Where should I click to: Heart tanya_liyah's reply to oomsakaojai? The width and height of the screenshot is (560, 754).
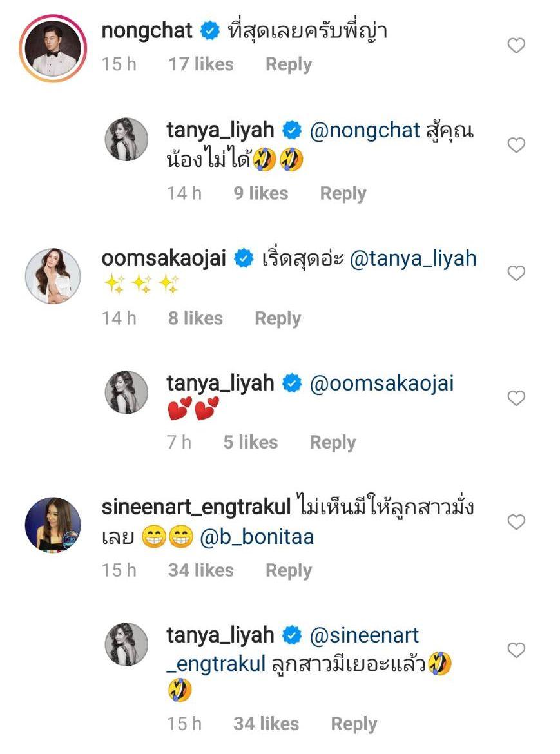pyautogui.click(x=516, y=399)
